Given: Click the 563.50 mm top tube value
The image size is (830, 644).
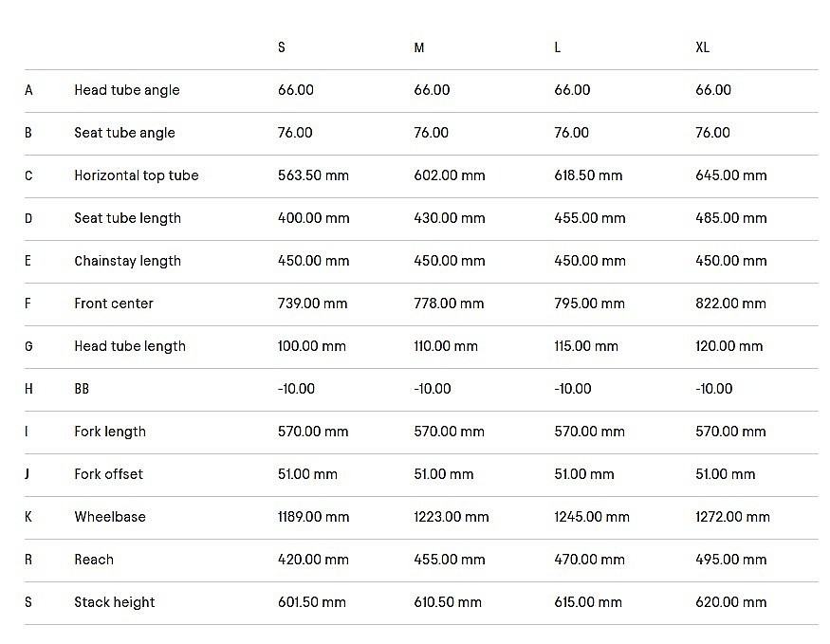Looking at the screenshot, I should point(312,175).
